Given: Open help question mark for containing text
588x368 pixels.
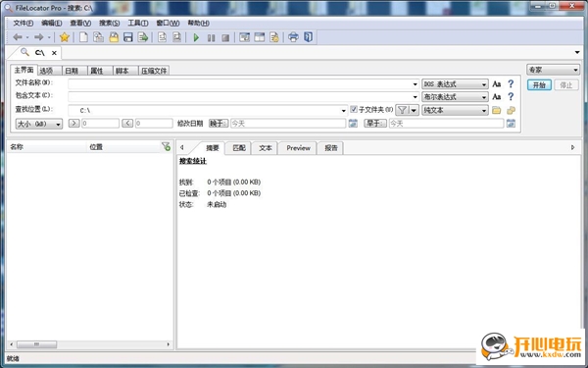Looking at the screenshot, I should (x=511, y=97).
